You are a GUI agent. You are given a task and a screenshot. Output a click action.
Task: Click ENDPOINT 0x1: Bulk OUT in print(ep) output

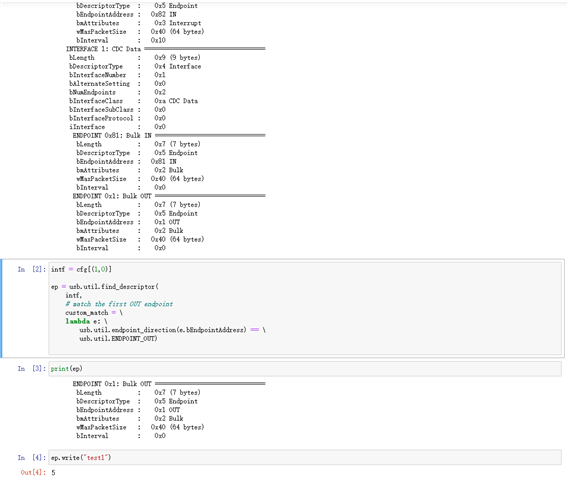pos(112,384)
